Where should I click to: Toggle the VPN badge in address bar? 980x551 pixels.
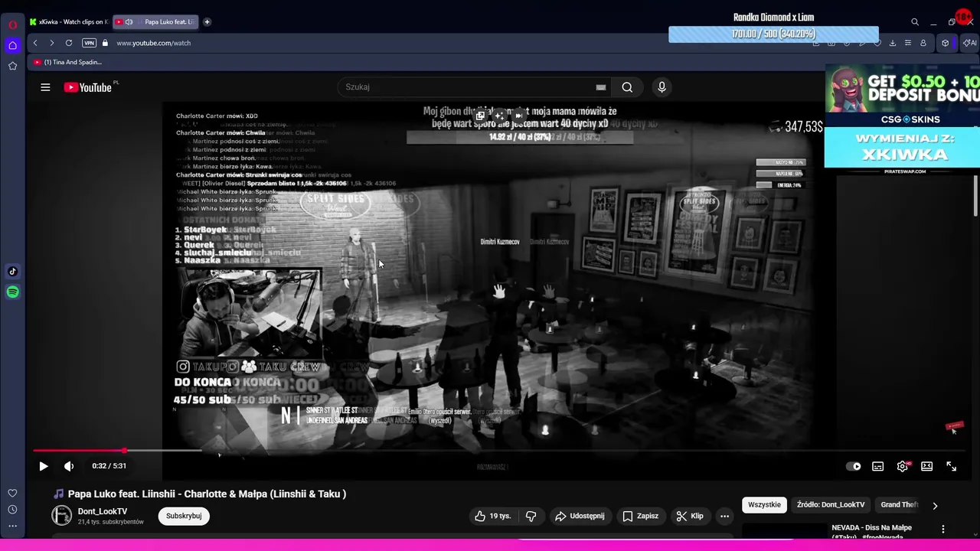89,43
